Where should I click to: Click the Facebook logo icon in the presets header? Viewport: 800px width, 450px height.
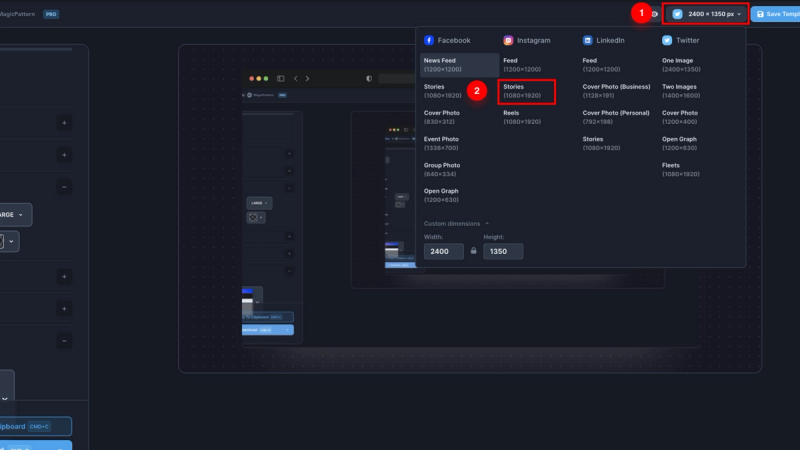[429, 40]
